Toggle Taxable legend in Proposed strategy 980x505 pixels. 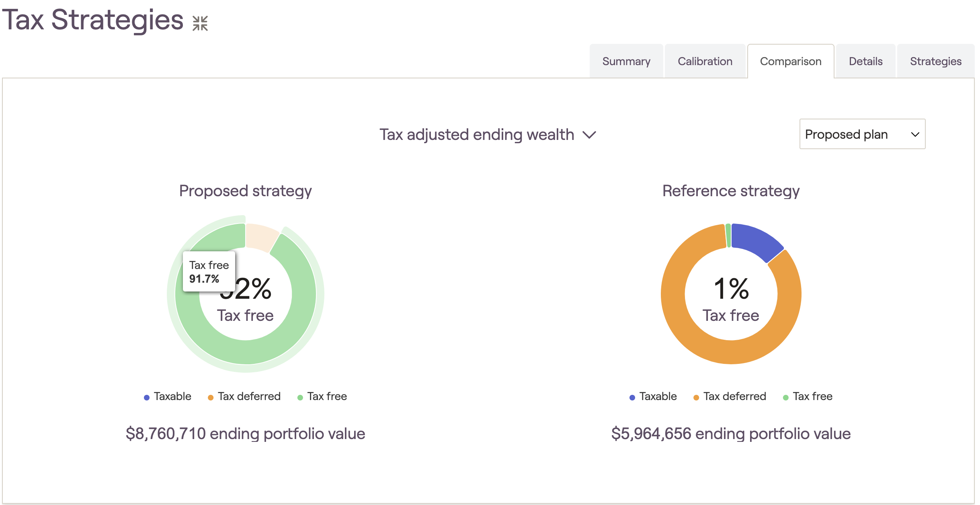(168, 396)
